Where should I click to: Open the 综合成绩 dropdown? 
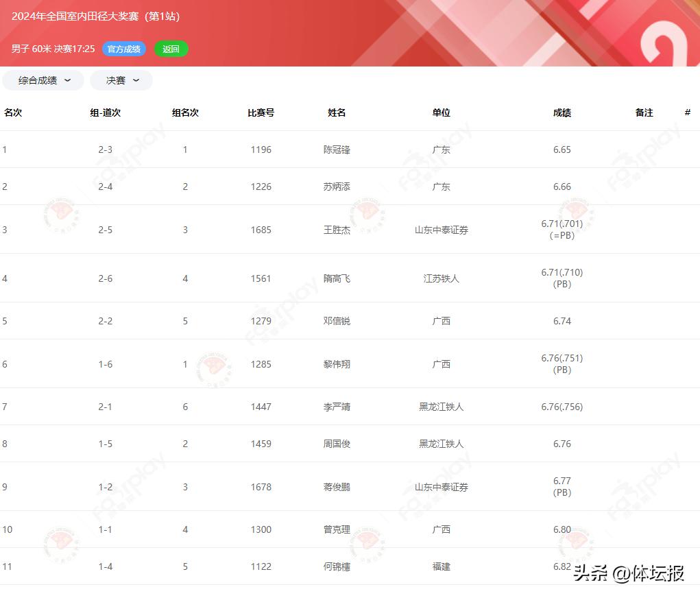tap(43, 80)
